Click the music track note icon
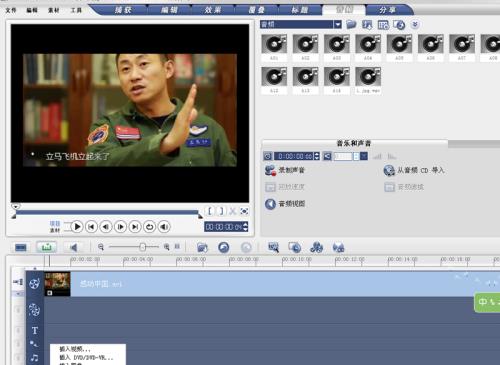Screen dimensions: 500x365 coord(34,358)
